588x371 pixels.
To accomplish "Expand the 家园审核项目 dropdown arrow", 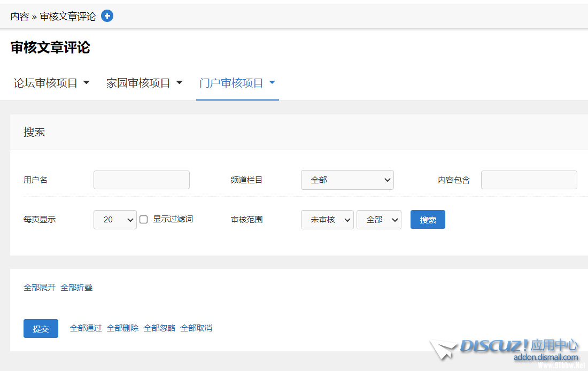I will [x=179, y=83].
